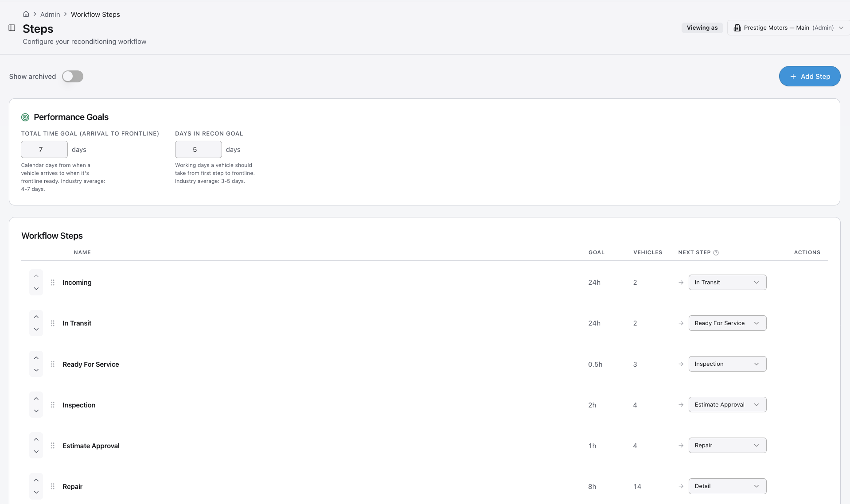Click the Incoming step name
Image resolution: width=850 pixels, height=504 pixels.
pos(77,283)
